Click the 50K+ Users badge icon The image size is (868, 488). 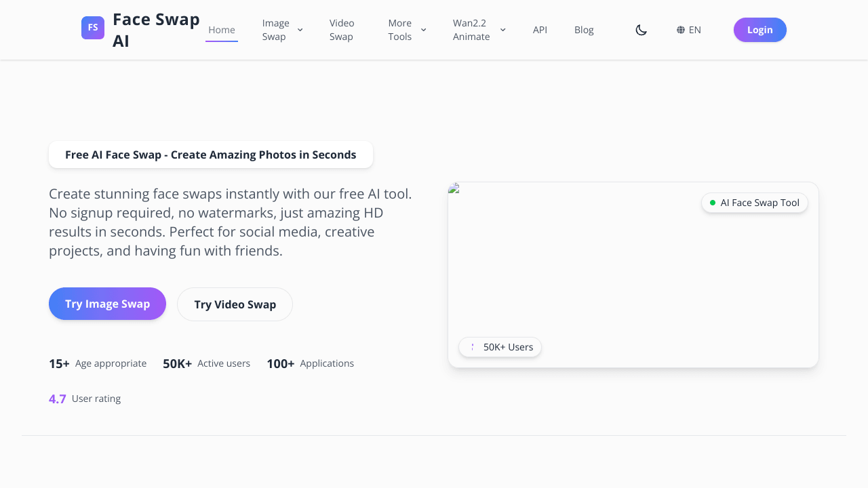click(x=472, y=347)
